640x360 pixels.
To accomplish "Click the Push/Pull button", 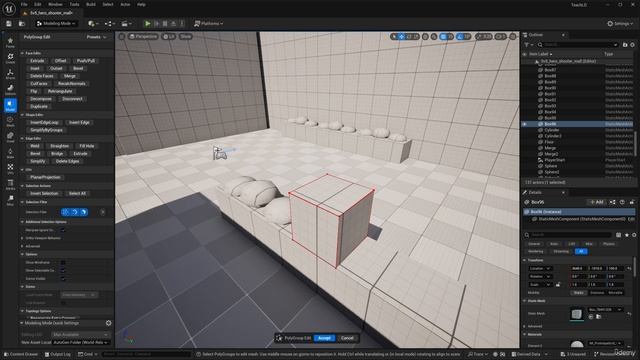I will coord(86,60).
